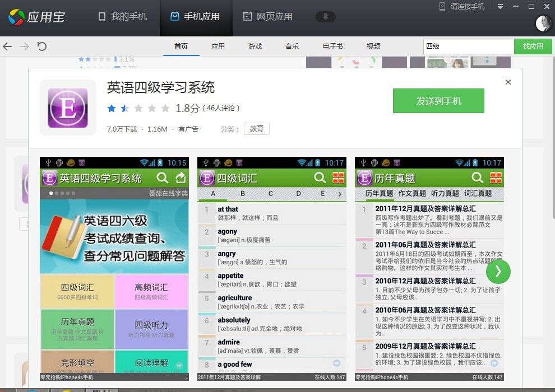Go forward with the forward arrow
Viewport: 555px width, 392px height.
click(x=25, y=46)
